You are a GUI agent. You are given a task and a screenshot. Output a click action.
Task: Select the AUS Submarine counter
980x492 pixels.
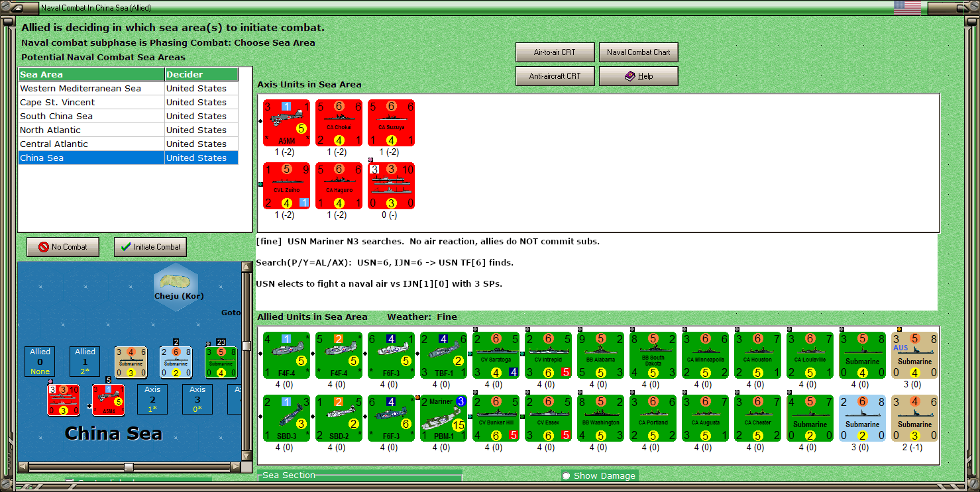914,355
